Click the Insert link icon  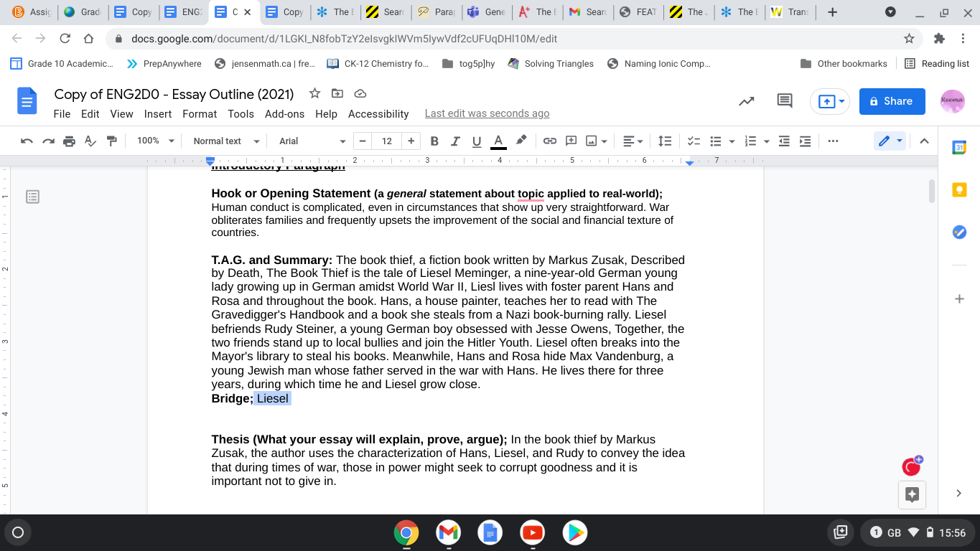coord(549,141)
